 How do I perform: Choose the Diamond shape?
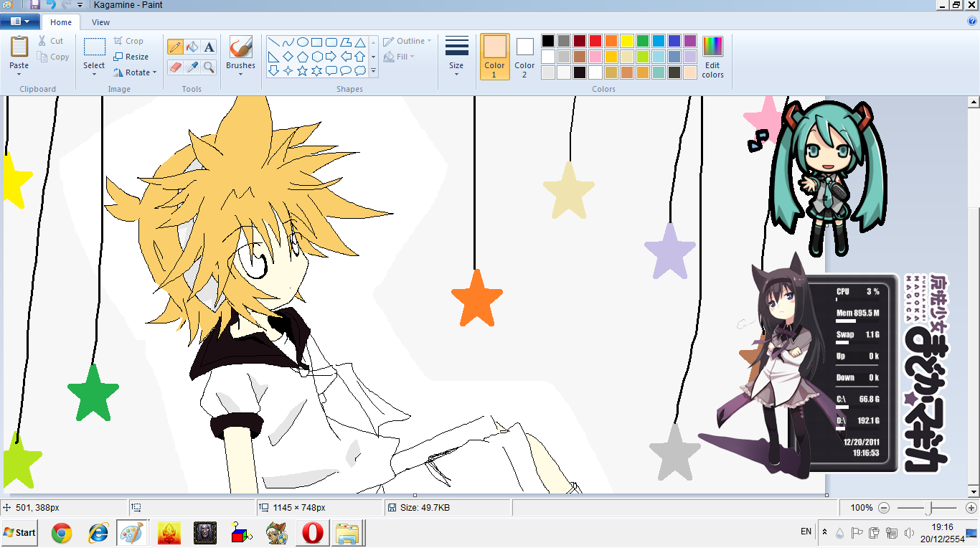point(288,57)
